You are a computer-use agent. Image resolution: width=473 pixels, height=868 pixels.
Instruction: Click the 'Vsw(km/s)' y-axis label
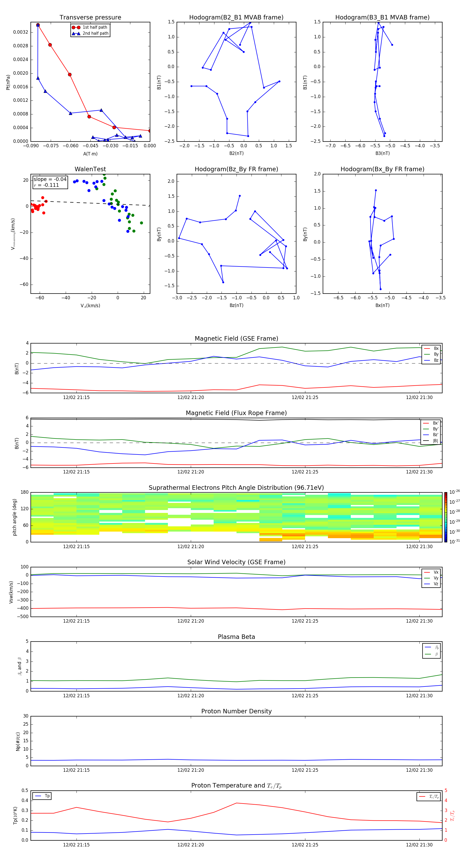pos(11,592)
